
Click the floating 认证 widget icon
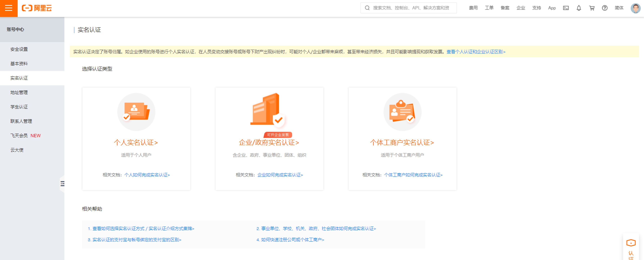coord(631,243)
